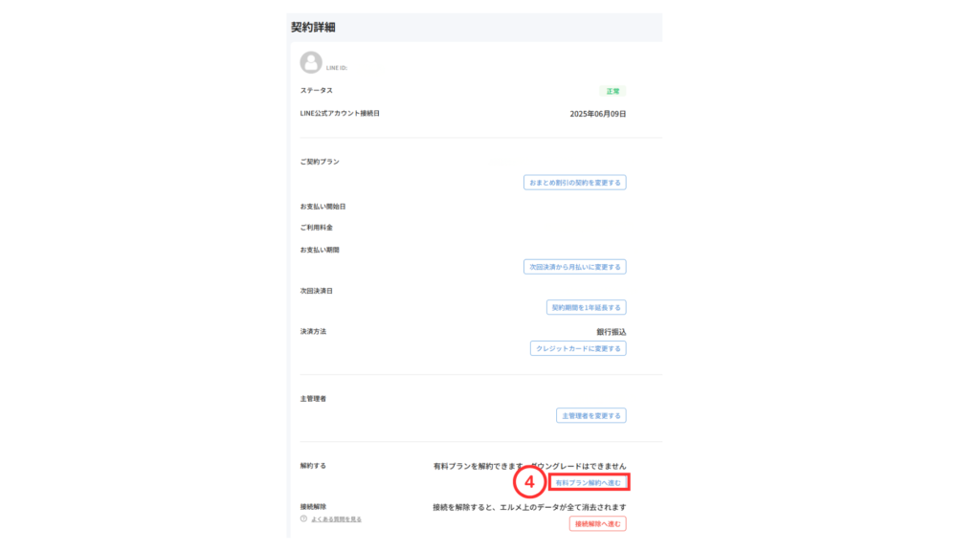Click the user avatar profile icon
This screenshot has width=980, height=551.
click(311, 63)
